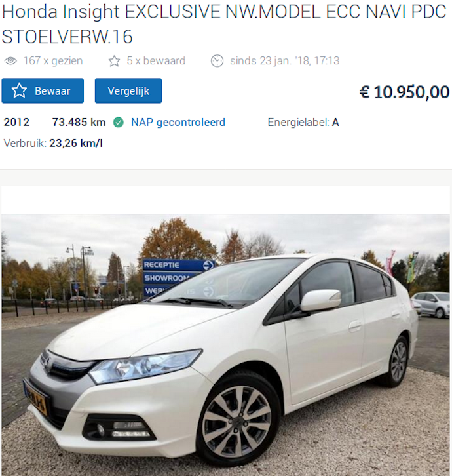Click the green NAP checkmark icon
The width and height of the screenshot is (452, 476).
119,123
